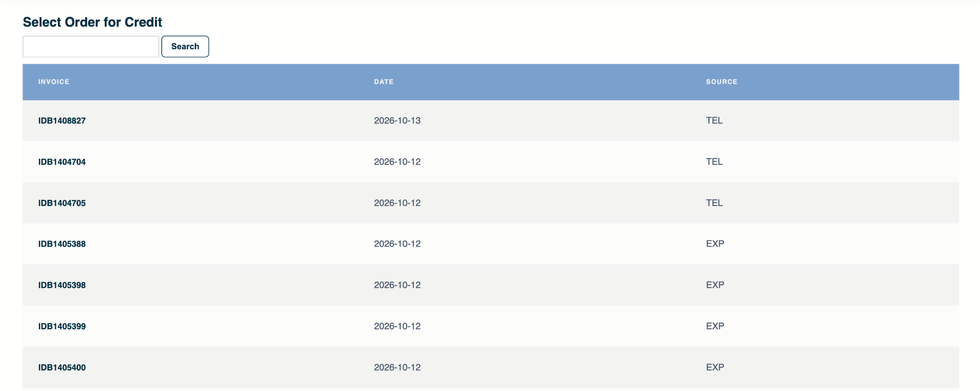This screenshot has width=980, height=391.
Task: Choose invoice IDB1405399
Action: (62, 326)
